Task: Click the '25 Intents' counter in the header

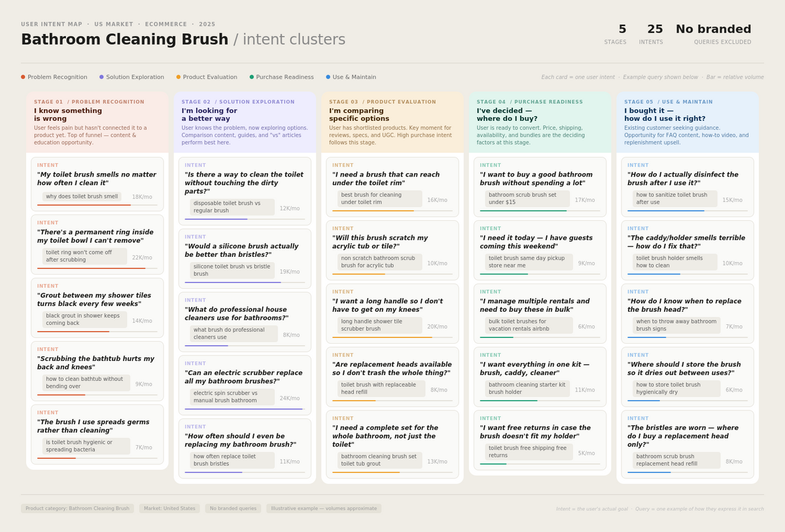Action: pos(655,34)
